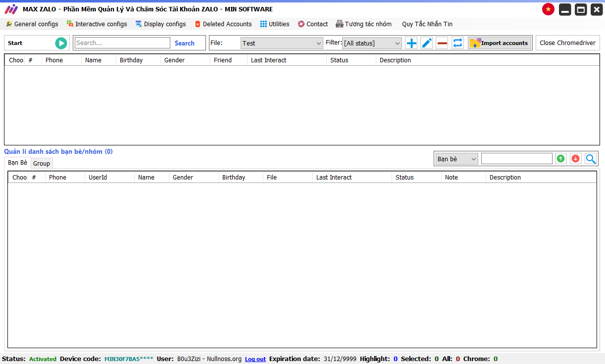Image resolution: width=605 pixels, height=364 pixels.
Task: Click the green Start play icon
Action: coord(61,43)
